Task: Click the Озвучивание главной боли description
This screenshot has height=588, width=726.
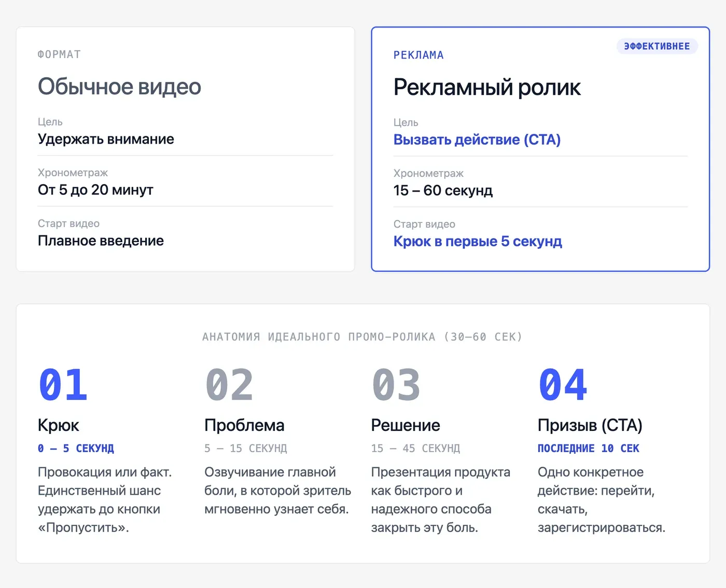Action: point(277,491)
